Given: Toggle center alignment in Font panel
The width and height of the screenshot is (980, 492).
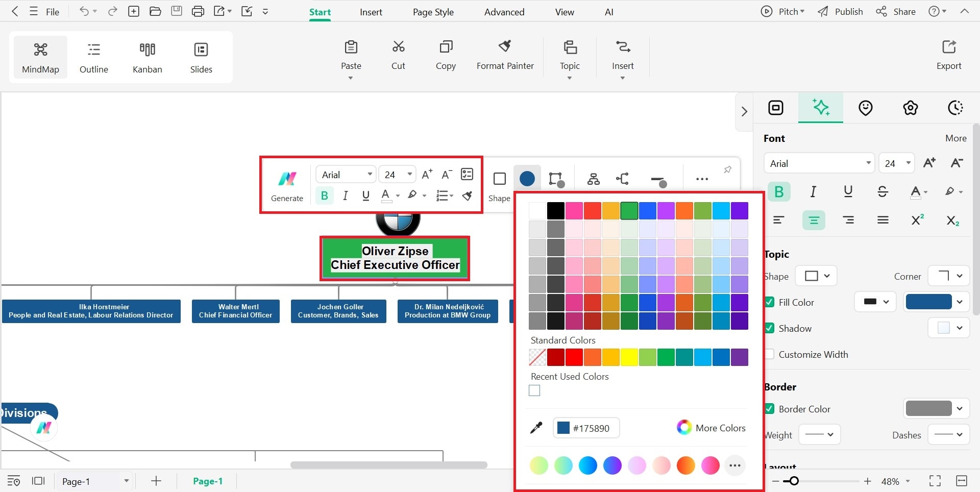Looking at the screenshot, I should 814,220.
